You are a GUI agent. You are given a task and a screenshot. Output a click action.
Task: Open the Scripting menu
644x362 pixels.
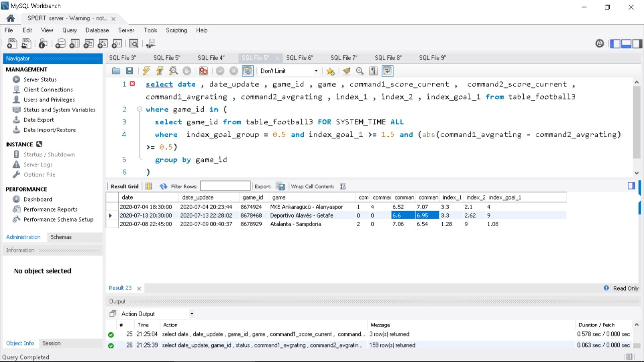(176, 30)
